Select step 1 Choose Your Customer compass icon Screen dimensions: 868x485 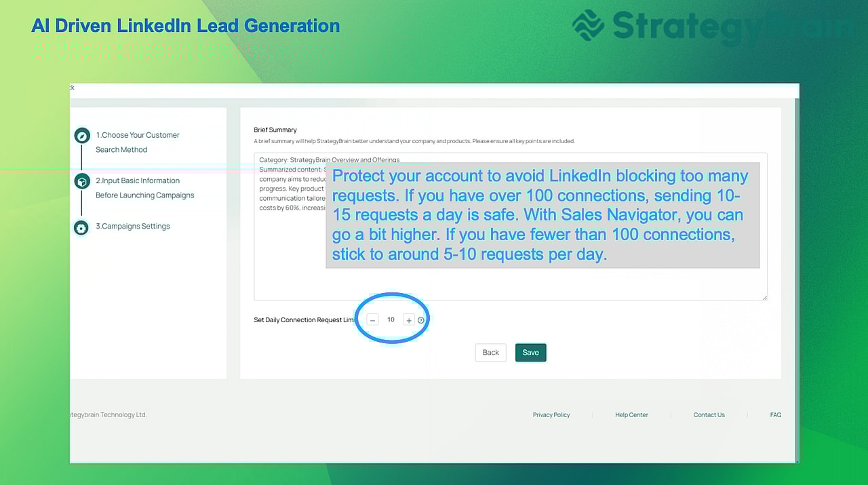(81, 135)
